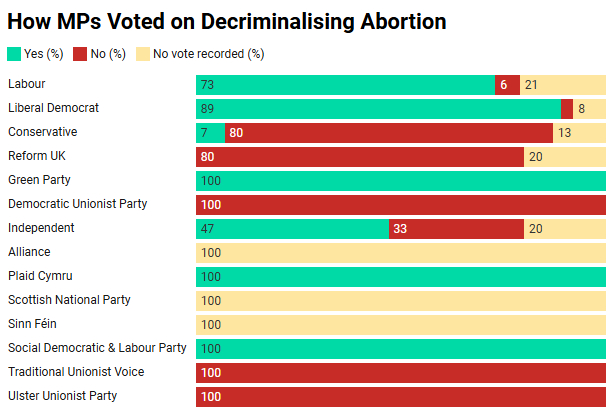Select the Liberal Democrat 89 percent Yes bar

click(378, 109)
